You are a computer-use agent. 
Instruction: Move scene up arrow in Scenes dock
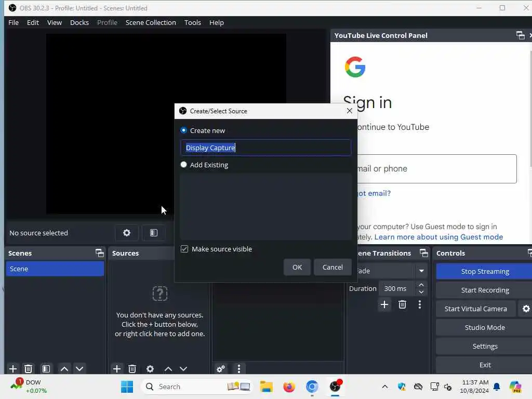64,369
